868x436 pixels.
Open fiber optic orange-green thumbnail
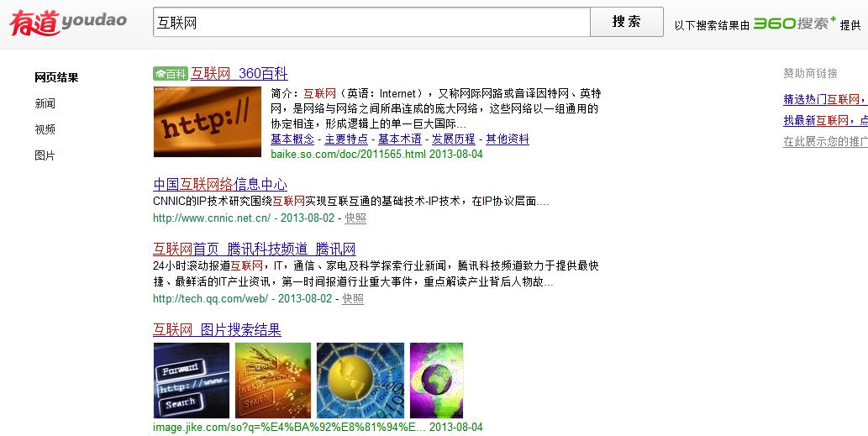point(273,381)
